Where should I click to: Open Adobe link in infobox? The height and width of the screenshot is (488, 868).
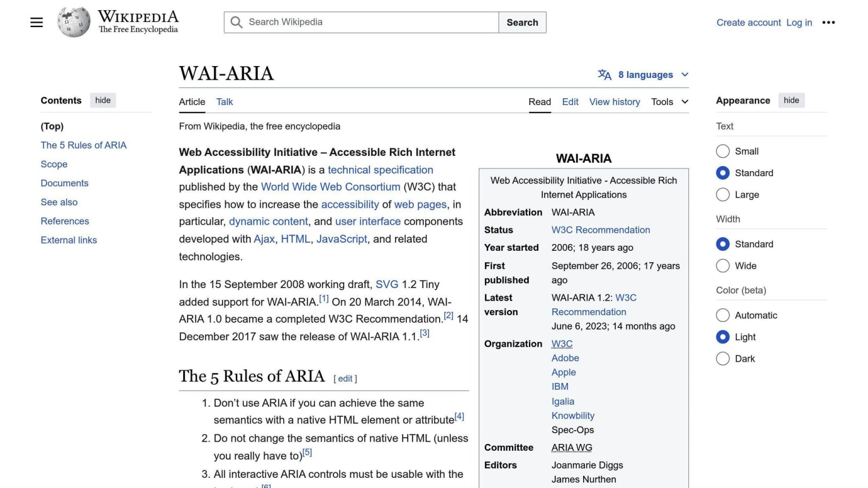[565, 358]
